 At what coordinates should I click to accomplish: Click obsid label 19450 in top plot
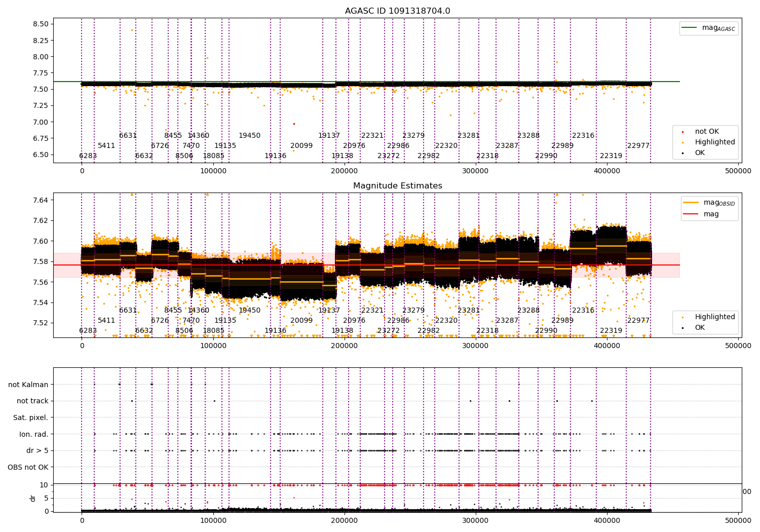point(249,136)
